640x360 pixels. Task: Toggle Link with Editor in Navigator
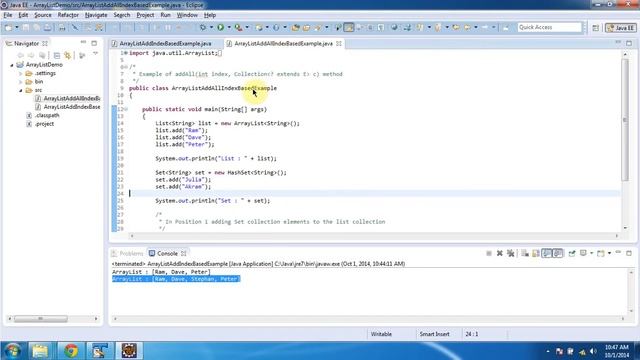67,55
